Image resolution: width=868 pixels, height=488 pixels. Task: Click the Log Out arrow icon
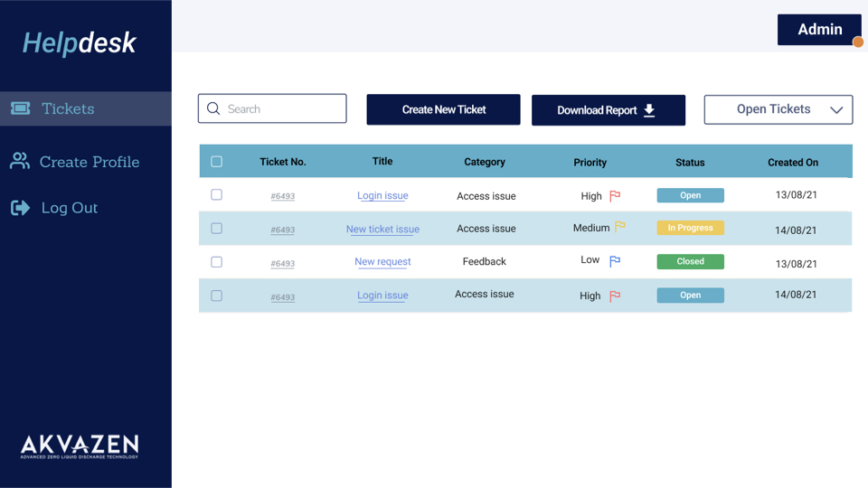coord(20,208)
